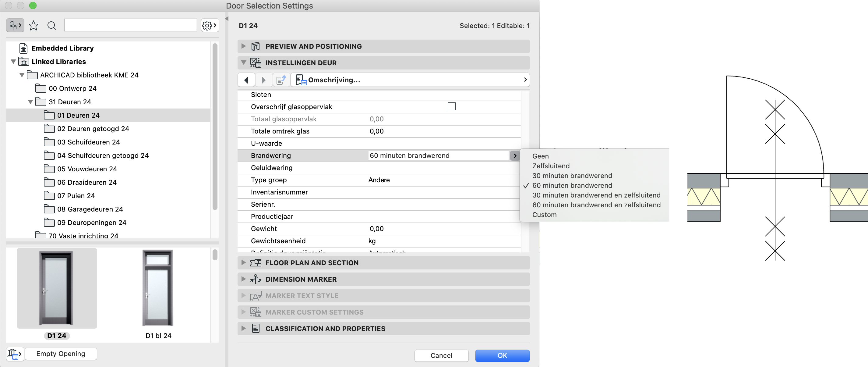
Task: Click the 00 Ontwerp 24 folder icon
Action: (x=41, y=88)
